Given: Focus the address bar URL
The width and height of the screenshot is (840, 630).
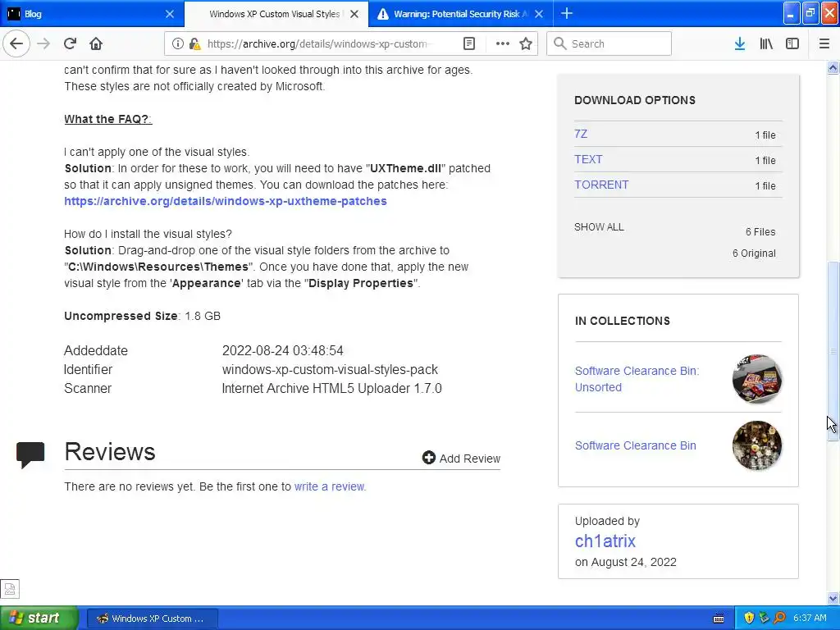Looking at the screenshot, I should point(317,44).
